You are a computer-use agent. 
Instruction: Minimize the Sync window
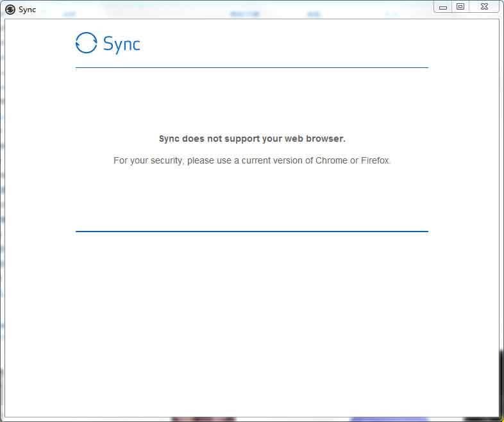point(443,7)
